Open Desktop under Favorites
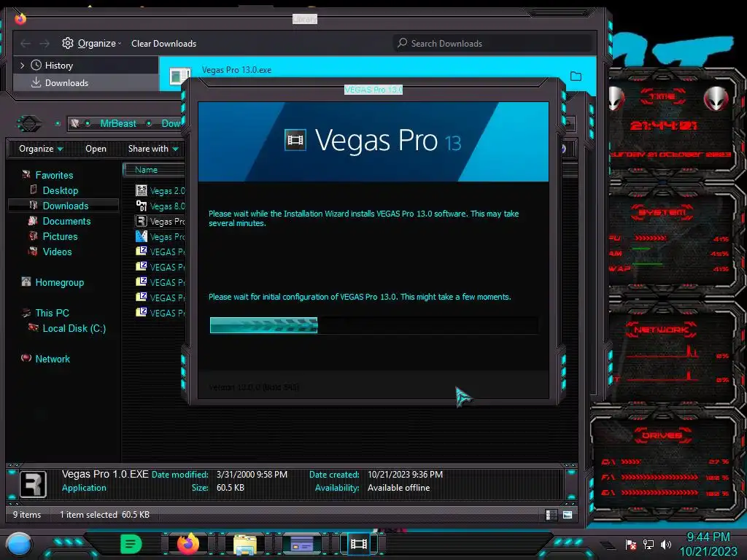Viewport: 747px width, 560px height. point(61,190)
